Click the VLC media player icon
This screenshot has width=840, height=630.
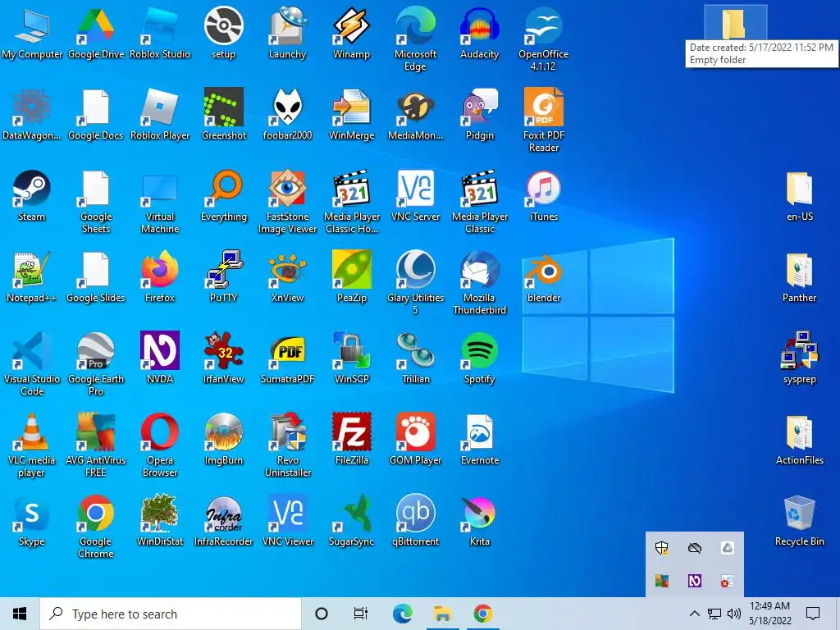(32, 445)
